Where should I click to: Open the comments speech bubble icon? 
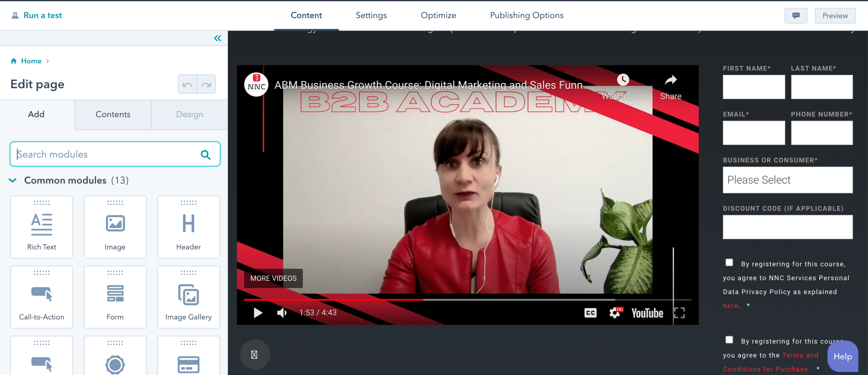coord(796,16)
